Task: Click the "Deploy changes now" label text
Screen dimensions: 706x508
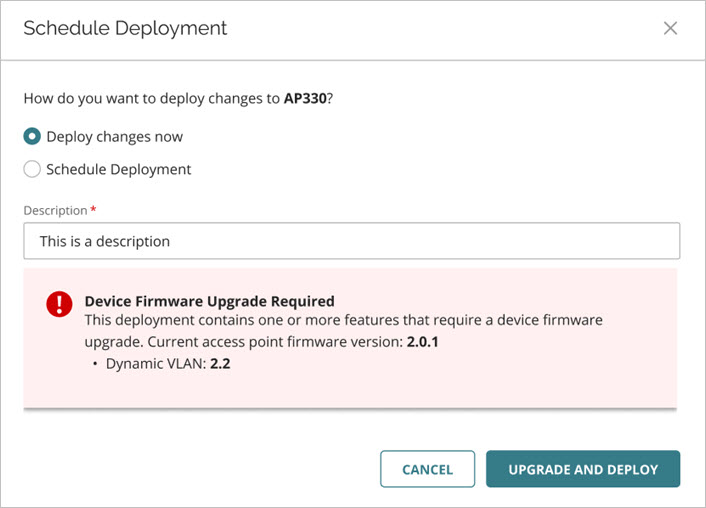Action: (114, 136)
